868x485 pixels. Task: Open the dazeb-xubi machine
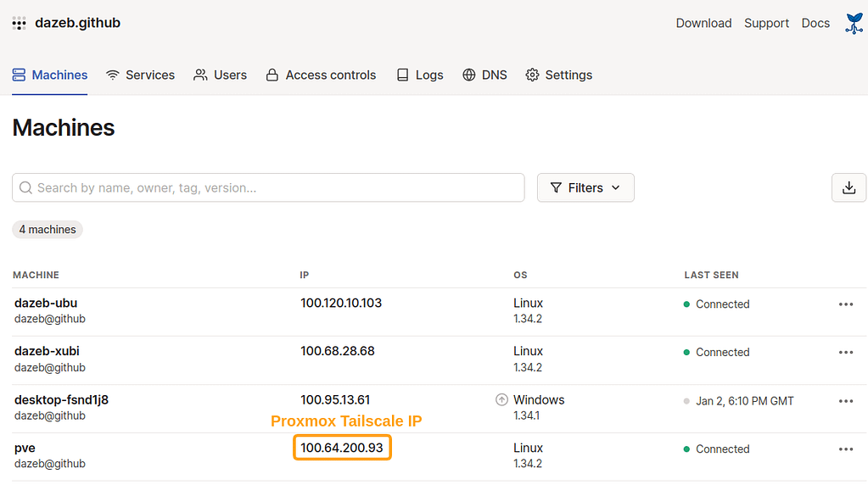pos(47,351)
